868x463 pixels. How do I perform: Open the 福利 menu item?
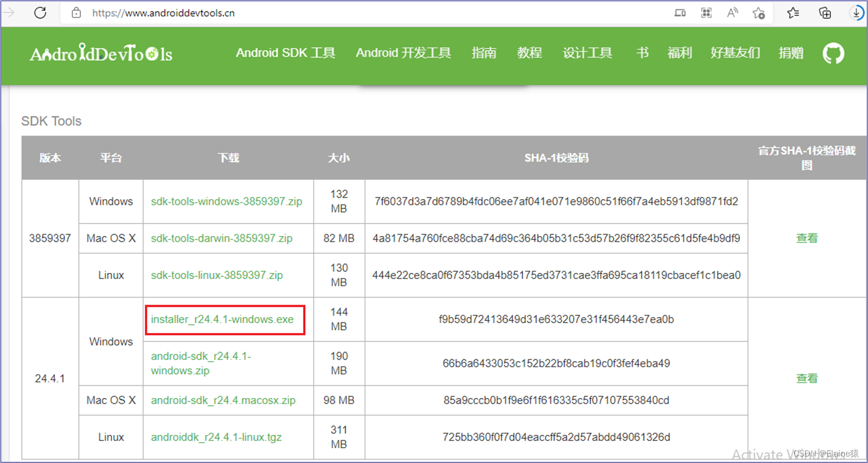[680, 53]
